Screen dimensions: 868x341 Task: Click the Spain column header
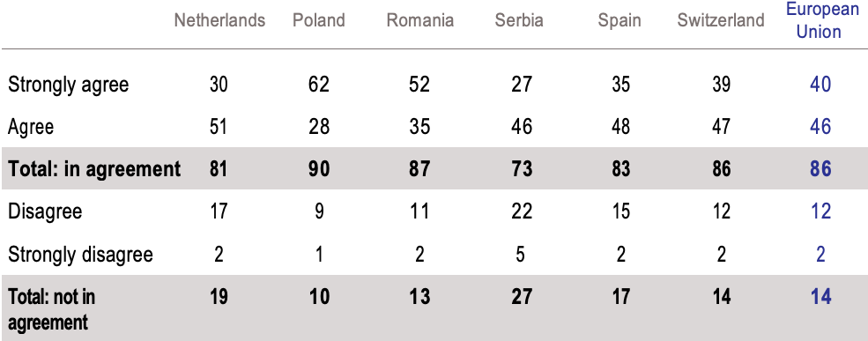(619, 21)
